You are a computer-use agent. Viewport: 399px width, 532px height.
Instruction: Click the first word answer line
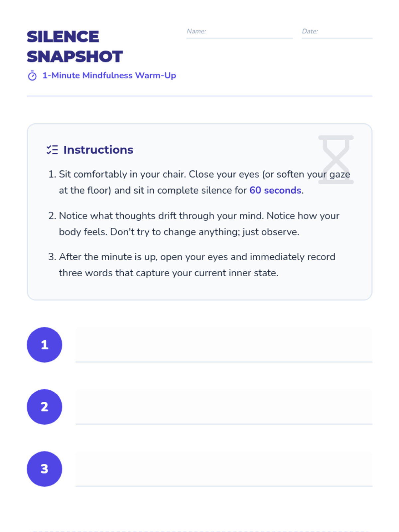click(x=224, y=346)
